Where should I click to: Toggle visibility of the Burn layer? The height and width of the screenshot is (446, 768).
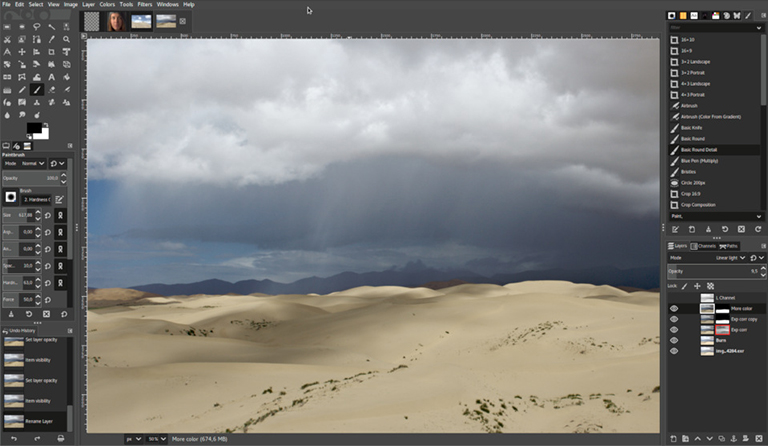tap(674, 340)
